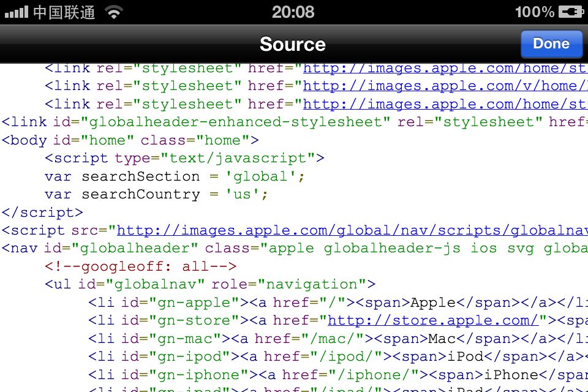Image resolution: width=588 pixels, height=392 pixels.
Task: Tap the 中国联通 carrier label
Action: tap(64, 12)
